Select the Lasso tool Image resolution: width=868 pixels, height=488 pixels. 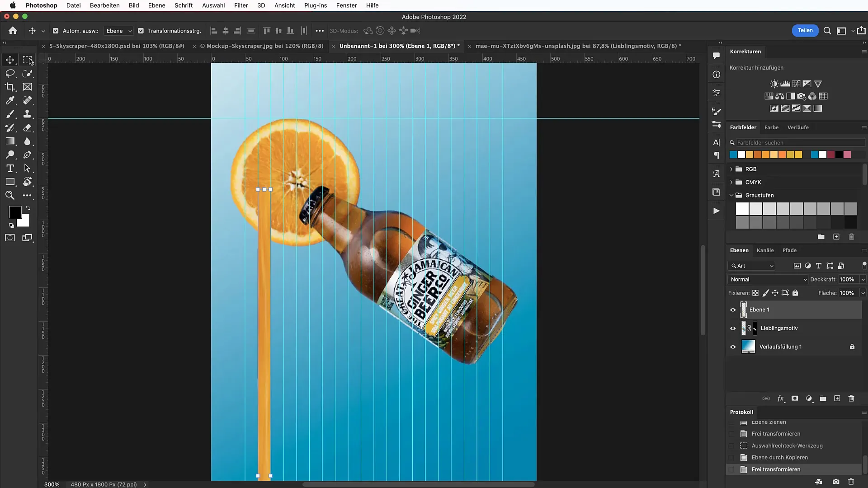[10, 73]
